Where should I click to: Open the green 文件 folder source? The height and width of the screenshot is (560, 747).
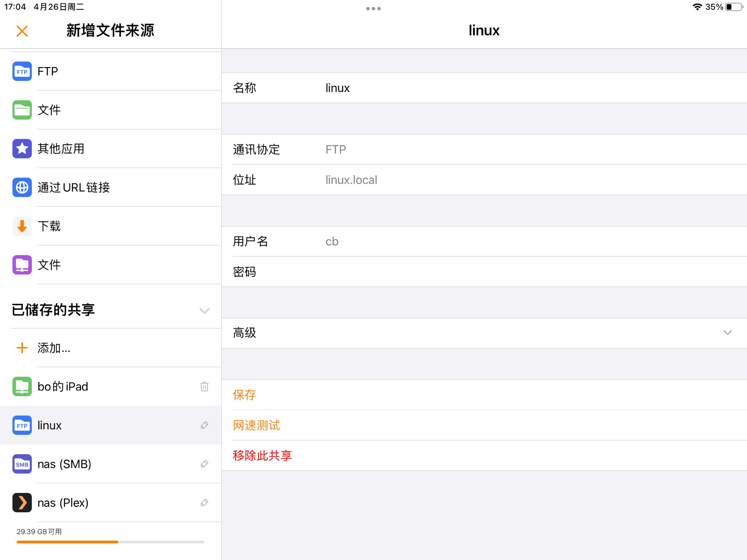22,110
